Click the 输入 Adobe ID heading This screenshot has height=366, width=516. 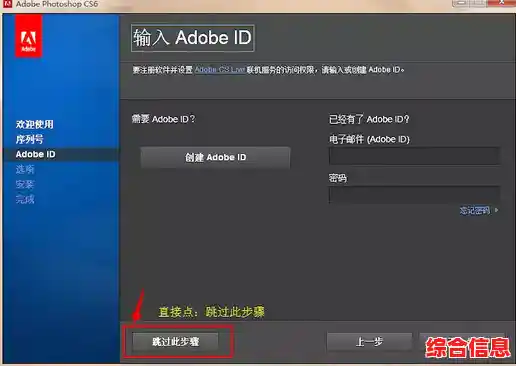192,38
